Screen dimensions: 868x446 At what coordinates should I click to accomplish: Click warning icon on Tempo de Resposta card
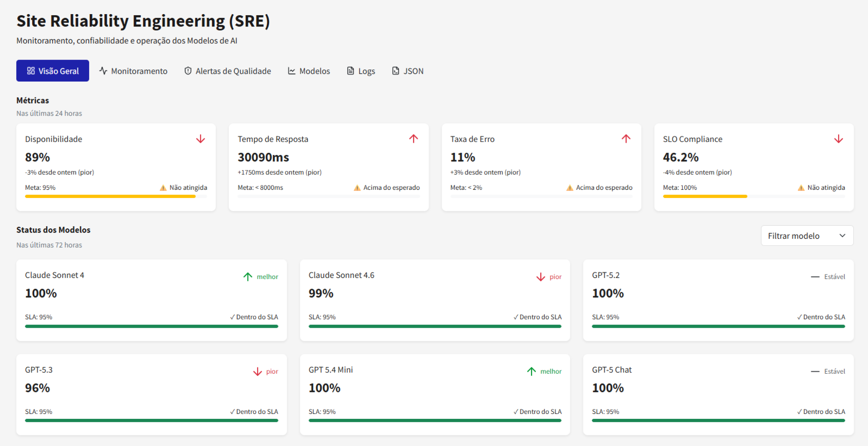[357, 188]
